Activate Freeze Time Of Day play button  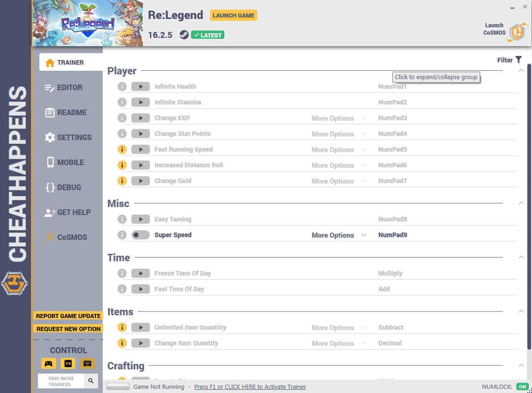[141, 273]
